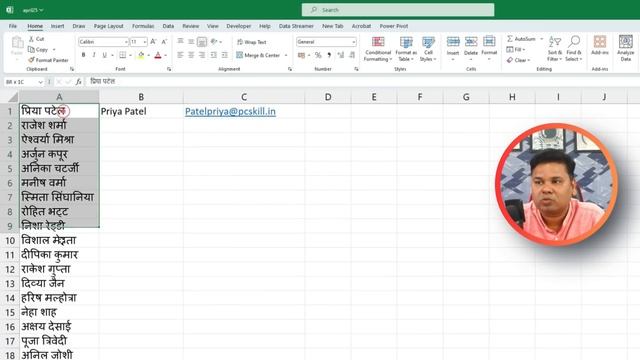Viewport: 640px width, 360px height.
Task: Switch to the Data tab
Action: coord(168,26)
